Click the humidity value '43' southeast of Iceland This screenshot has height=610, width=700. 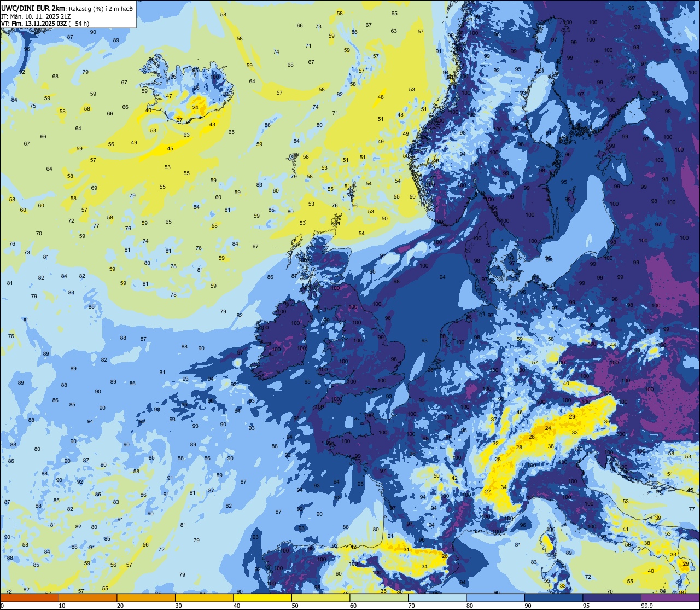[212, 125]
